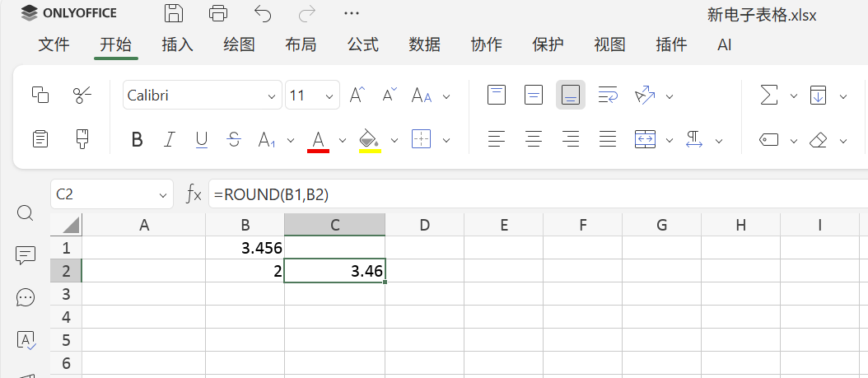
Task: Increase the font size
Action: pyautogui.click(x=357, y=96)
